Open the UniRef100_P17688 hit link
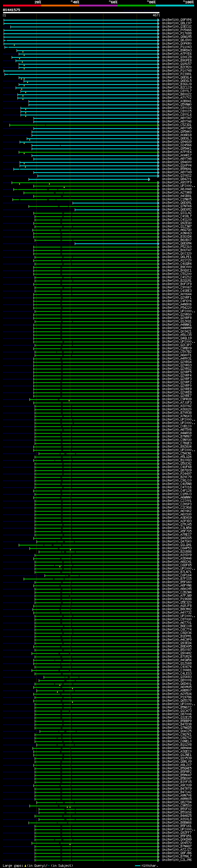 pyautogui.click(x=177, y=33)
